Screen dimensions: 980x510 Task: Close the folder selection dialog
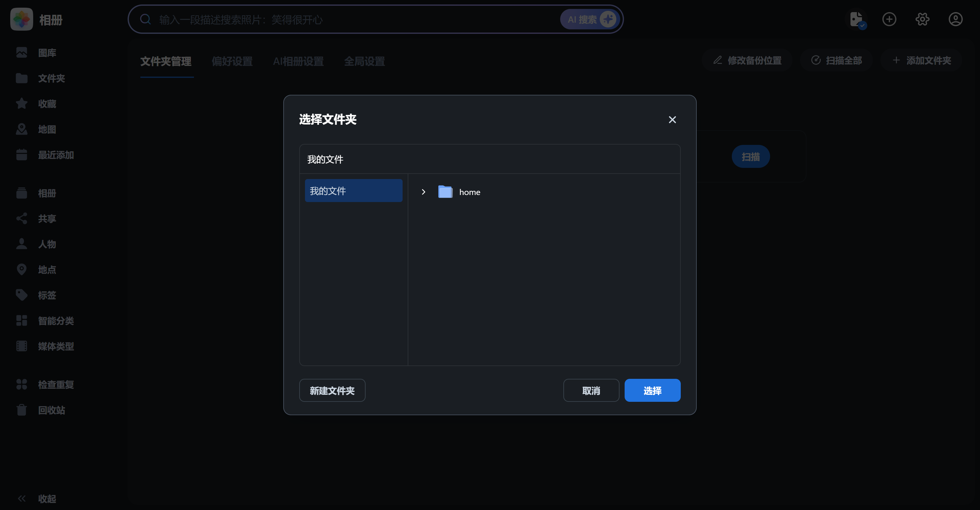tap(672, 119)
